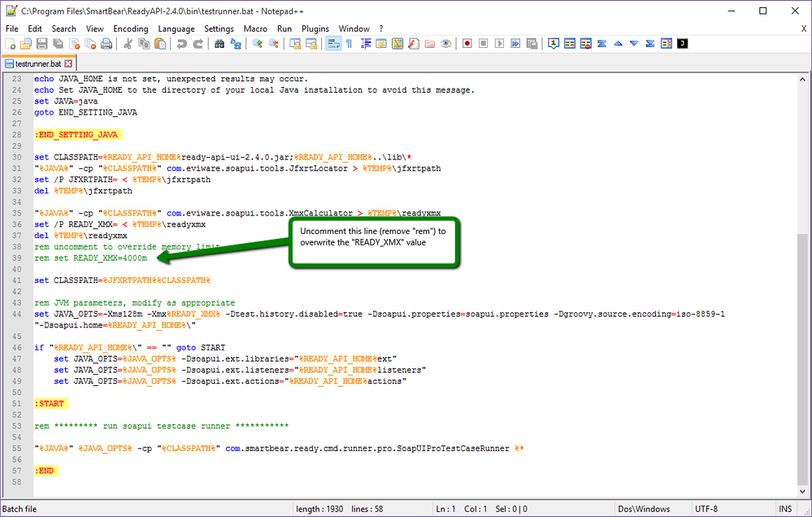Image resolution: width=812 pixels, height=517 pixels.
Task: Toggle the indent guide icon
Action: (366, 44)
